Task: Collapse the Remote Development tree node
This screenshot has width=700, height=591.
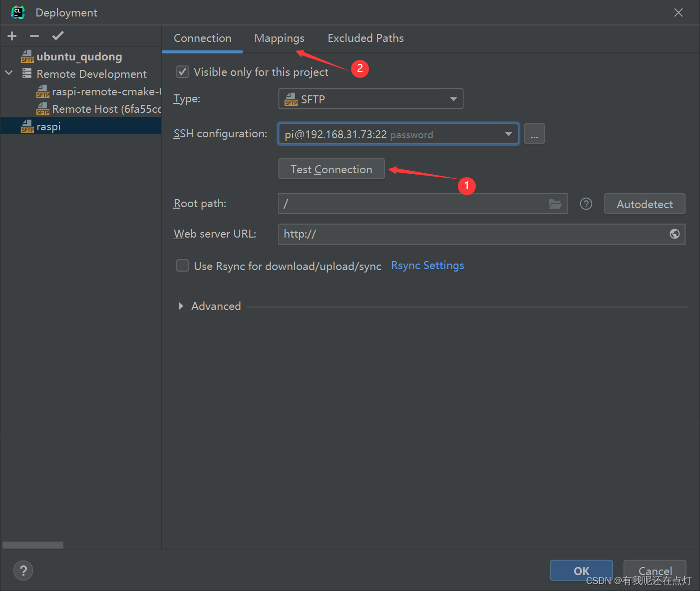Action: tap(8, 73)
